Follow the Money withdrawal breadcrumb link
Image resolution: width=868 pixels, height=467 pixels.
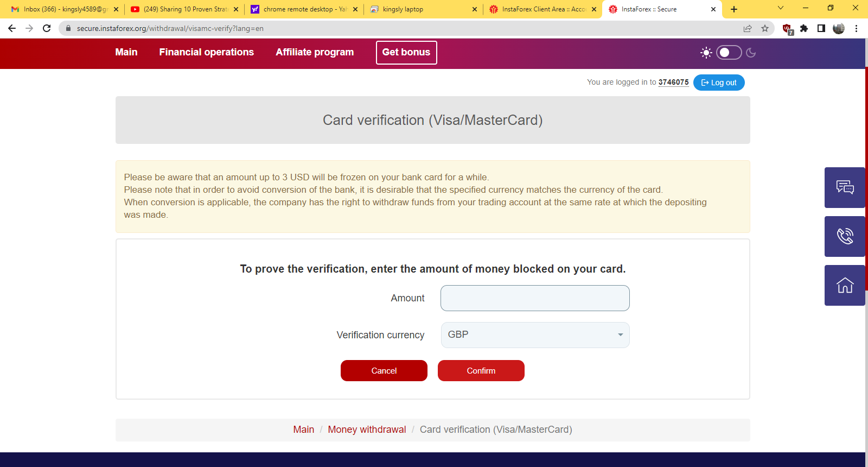[367, 430]
